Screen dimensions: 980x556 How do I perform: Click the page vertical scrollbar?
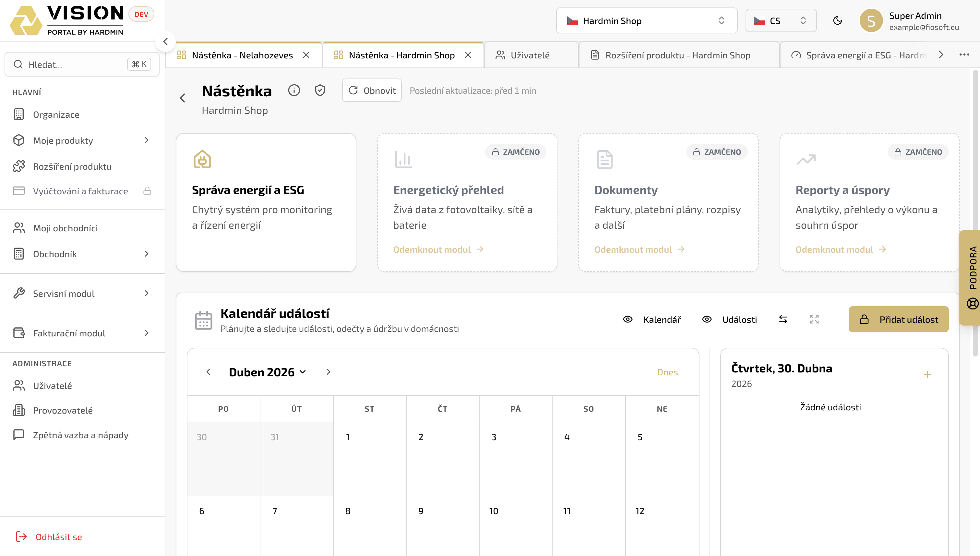975,214
